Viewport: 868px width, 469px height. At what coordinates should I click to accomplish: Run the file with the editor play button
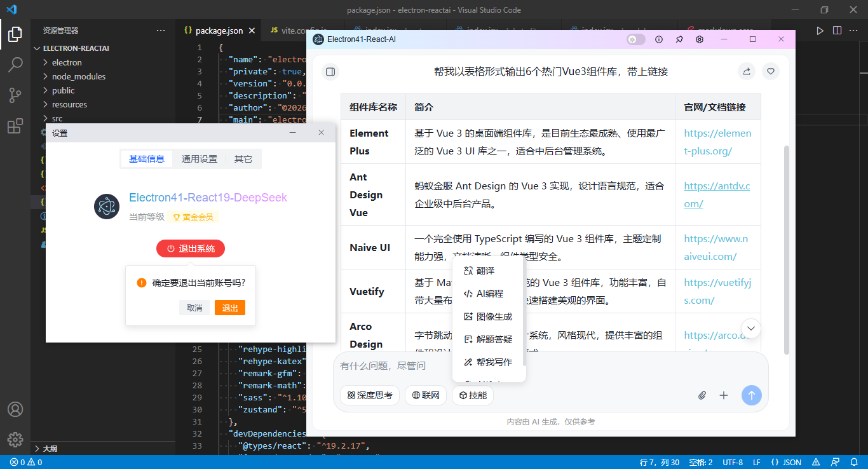click(820, 31)
